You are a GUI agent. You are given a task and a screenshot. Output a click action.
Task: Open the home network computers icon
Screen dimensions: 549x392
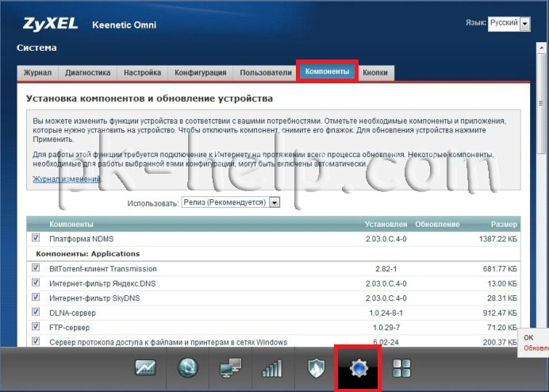point(230,368)
